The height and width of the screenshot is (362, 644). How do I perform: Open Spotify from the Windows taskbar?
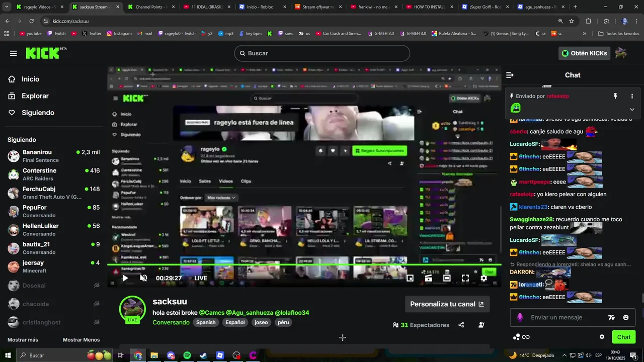[x=187, y=355]
